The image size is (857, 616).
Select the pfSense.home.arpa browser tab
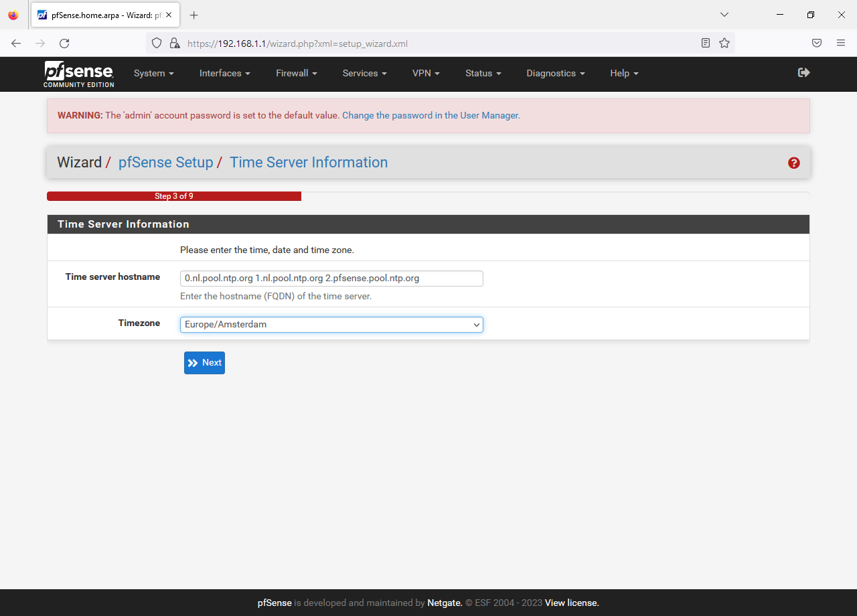tap(106, 15)
